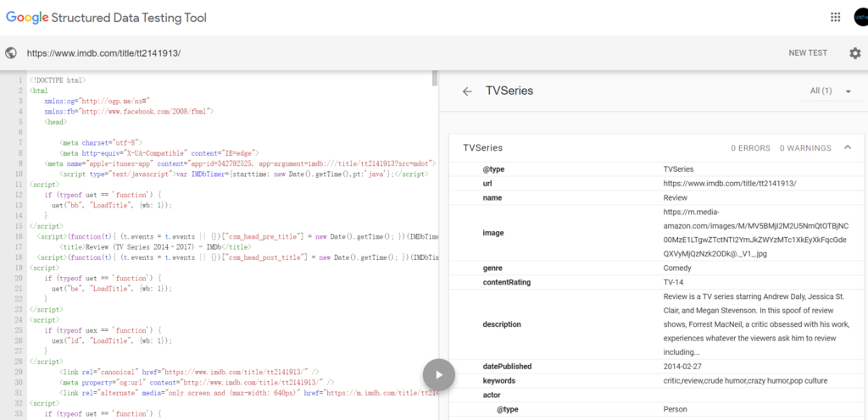This screenshot has height=420, width=868.
Task: Click the Google logo in the header
Action: (x=31, y=17)
